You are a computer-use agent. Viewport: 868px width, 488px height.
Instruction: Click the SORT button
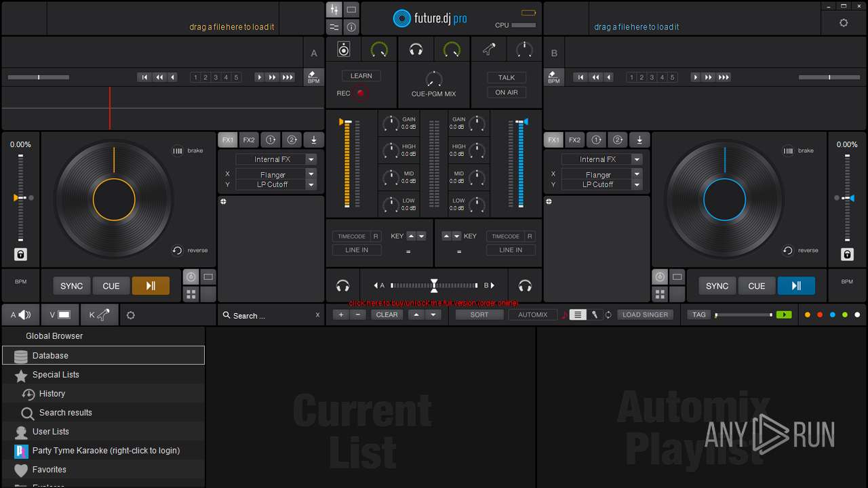pyautogui.click(x=479, y=314)
